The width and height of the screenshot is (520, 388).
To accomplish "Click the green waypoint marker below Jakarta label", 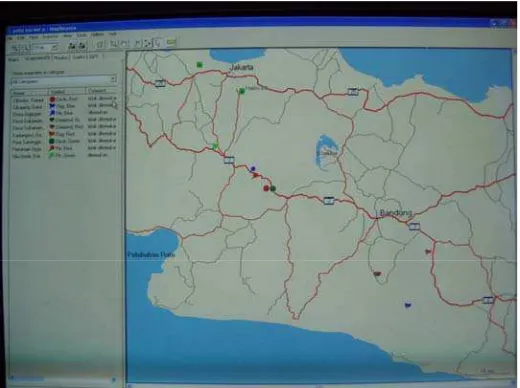I will (x=242, y=91).
